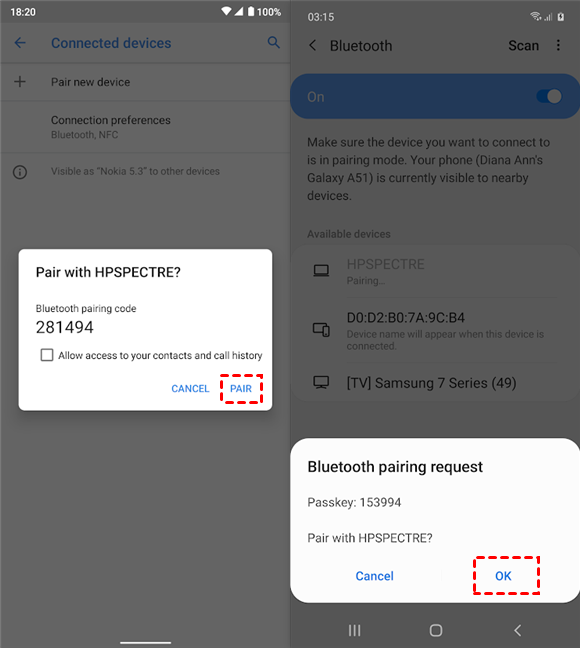Tap the TV icon for Samsung 7 Series
The image size is (580, 648).
321,382
